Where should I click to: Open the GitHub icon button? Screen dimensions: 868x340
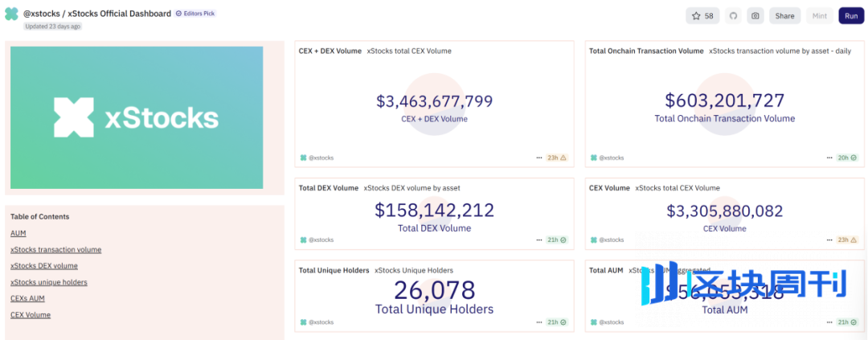click(x=734, y=16)
